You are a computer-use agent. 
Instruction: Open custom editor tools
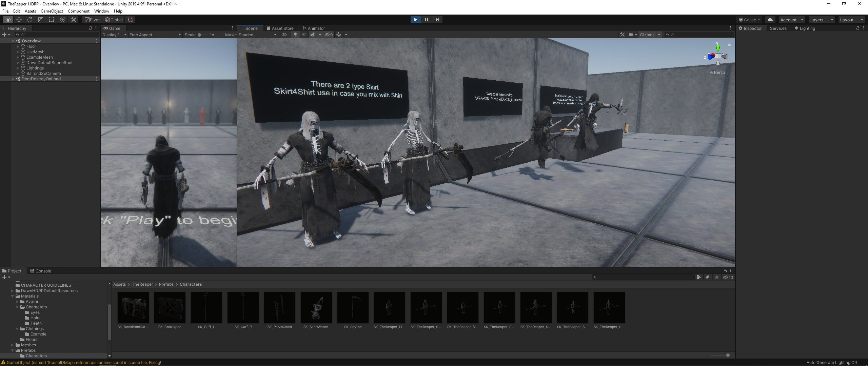[x=73, y=20]
